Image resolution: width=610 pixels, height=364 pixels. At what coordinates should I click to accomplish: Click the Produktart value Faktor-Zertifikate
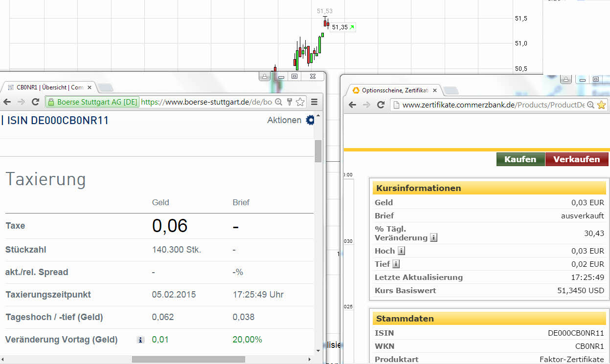click(x=572, y=359)
